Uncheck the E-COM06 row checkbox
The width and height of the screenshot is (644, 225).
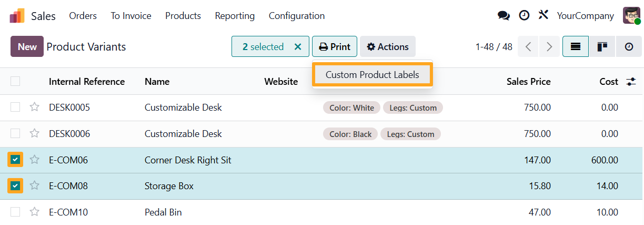coord(15,160)
